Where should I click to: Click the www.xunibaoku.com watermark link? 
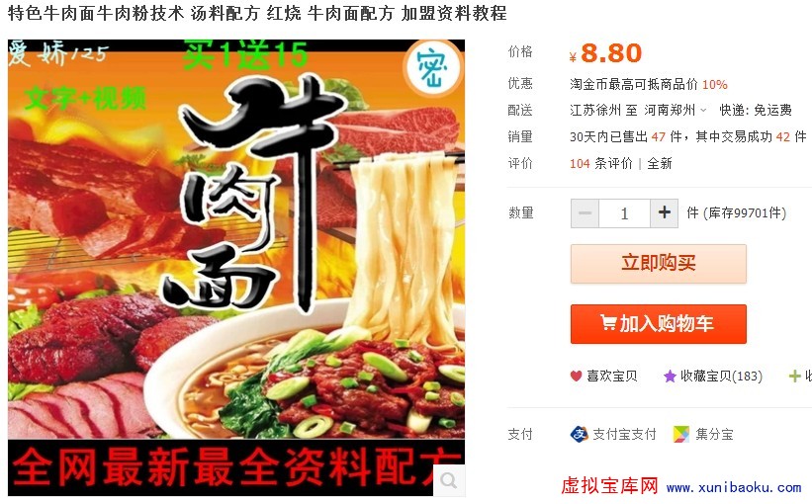(x=734, y=487)
